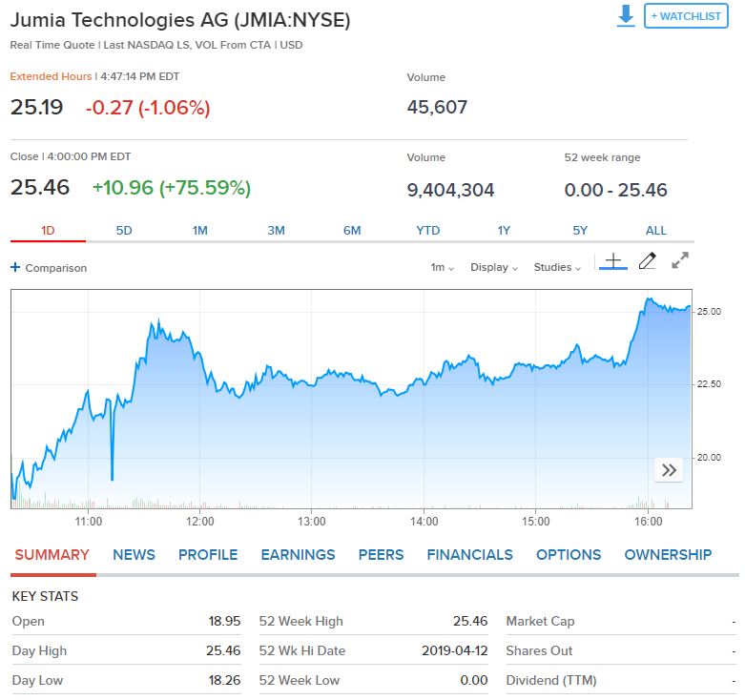Expand the Display dropdown menu
The width and height of the screenshot is (745, 700).
494,267
